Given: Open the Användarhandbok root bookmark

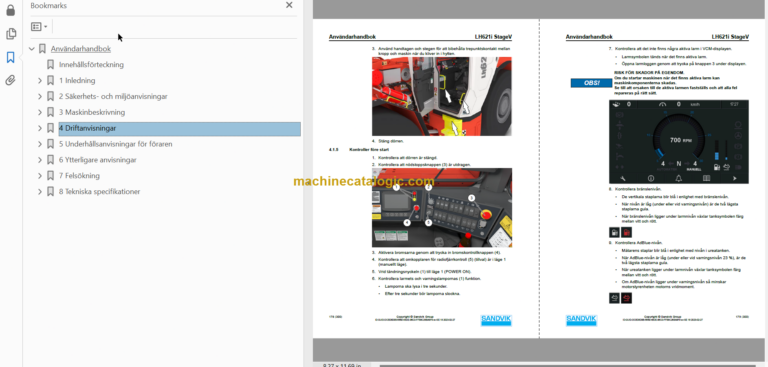Looking at the screenshot, I should click(81, 49).
